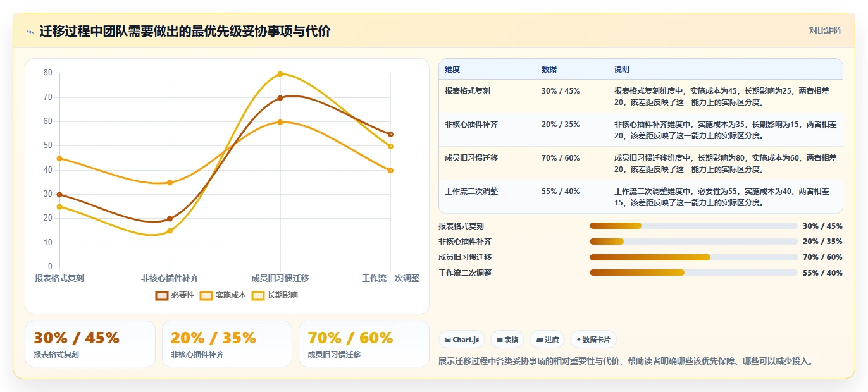The height and width of the screenshot is (392, 868).
Task: Click x-axis label 工作流二次调整
Action: click(390, 278)
